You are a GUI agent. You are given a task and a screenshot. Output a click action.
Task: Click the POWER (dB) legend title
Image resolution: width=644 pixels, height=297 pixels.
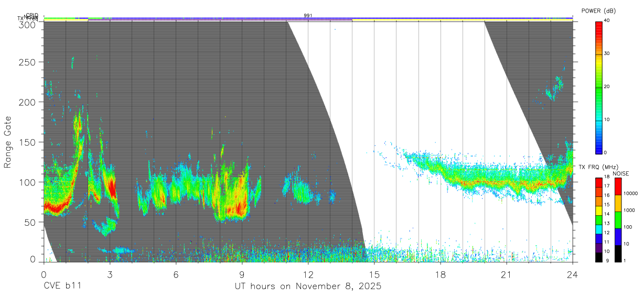click(598, 11)
